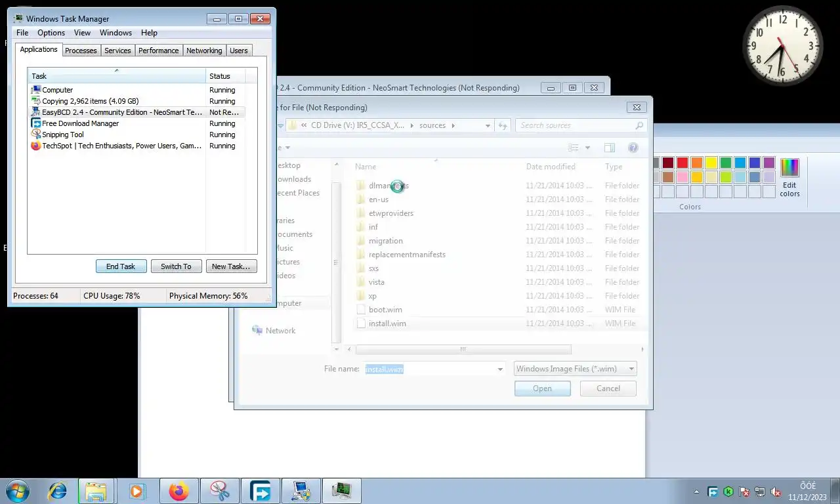
Task: Click the help question mark in the file dialog
Action: click(633, 148)
